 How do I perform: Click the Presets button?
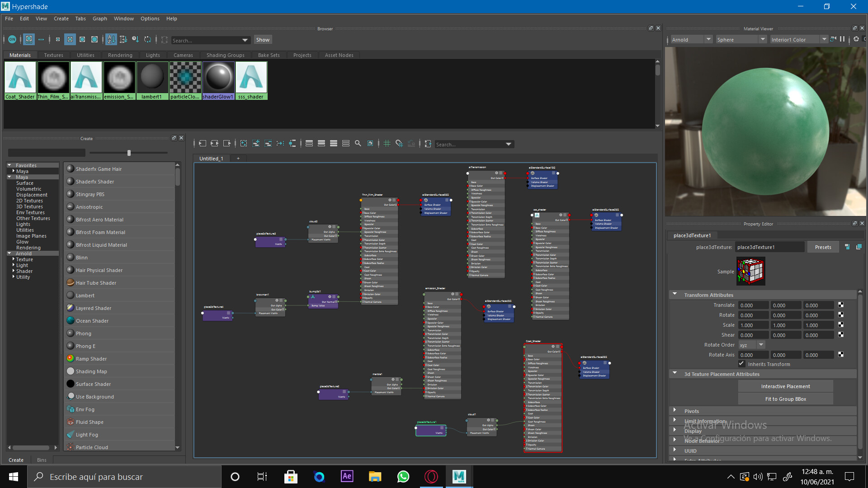point(823,247)
